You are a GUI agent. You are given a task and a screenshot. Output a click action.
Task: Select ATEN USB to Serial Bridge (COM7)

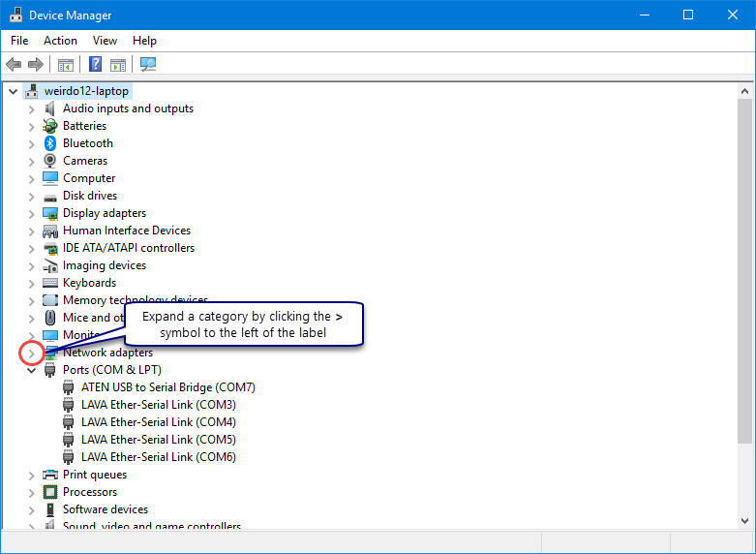[167, 387]
